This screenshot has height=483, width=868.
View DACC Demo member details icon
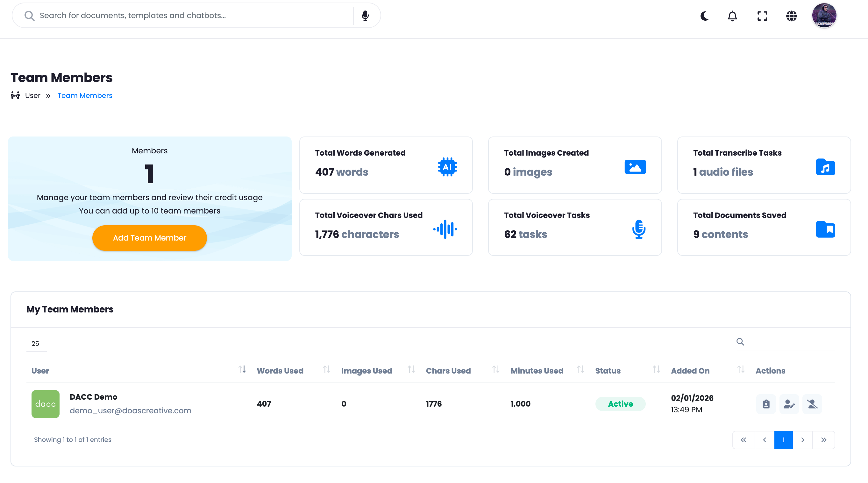click(x=766, y=404)
